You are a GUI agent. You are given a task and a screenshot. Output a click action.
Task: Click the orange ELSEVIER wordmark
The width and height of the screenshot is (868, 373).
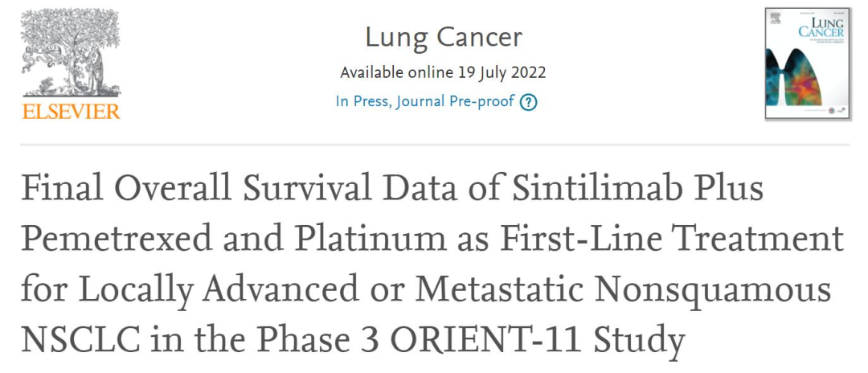pyautogui.click(x=71, y=112)
